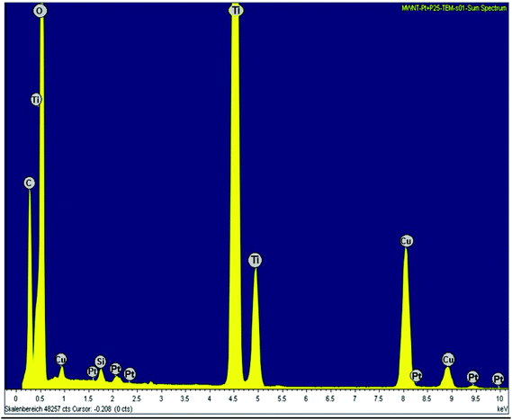Select the 1.5 axis tick label
Screen dimensions: 512x420
pyautogui.click(x=88, y=398)
